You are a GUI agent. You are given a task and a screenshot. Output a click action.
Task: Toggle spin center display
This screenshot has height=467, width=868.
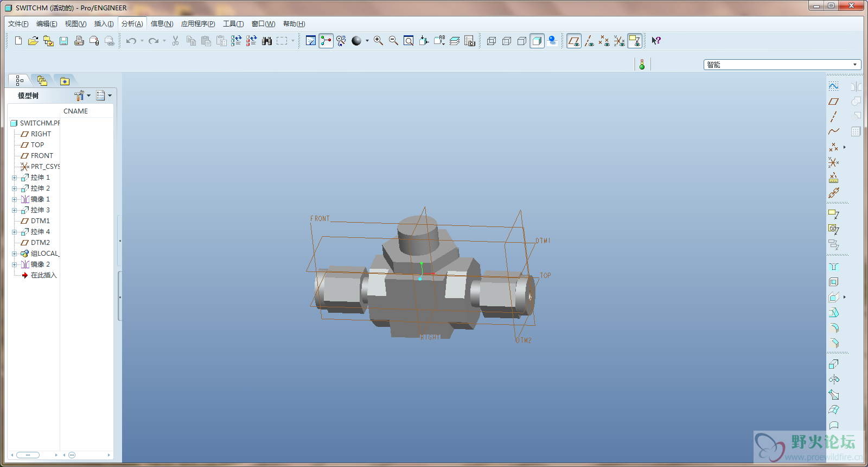tap(326, 41)
